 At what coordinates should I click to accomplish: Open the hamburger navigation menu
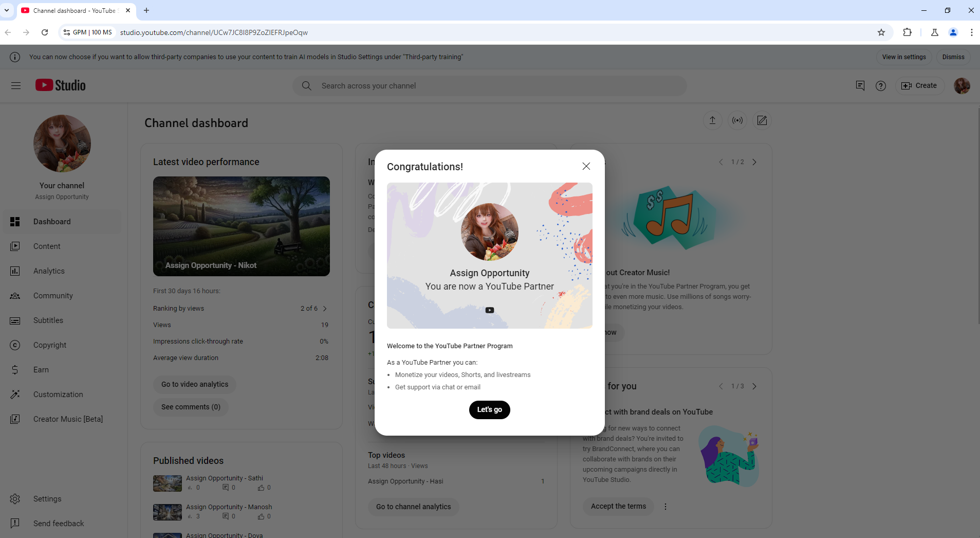[x=16, y=86]
